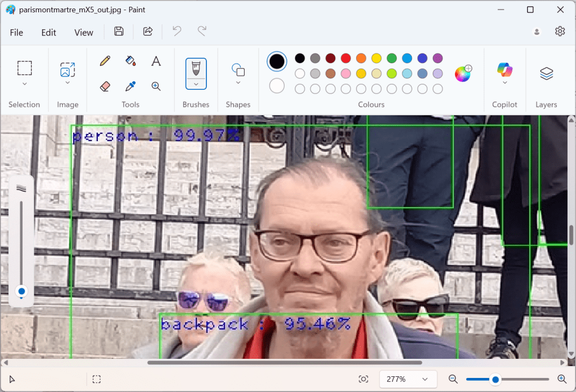Toggle the fit to window icon

[x=363, y=379]
